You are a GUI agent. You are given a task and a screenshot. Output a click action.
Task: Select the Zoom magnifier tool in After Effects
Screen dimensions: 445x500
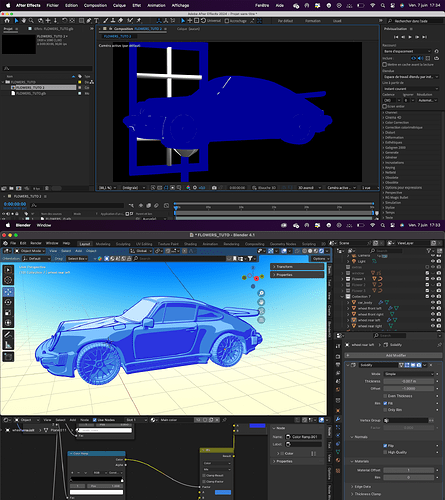tap(31, 21)
